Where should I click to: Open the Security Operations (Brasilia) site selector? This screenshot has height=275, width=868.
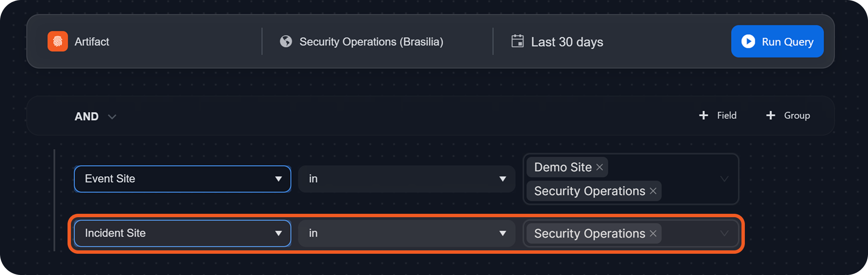pos(371,42)
